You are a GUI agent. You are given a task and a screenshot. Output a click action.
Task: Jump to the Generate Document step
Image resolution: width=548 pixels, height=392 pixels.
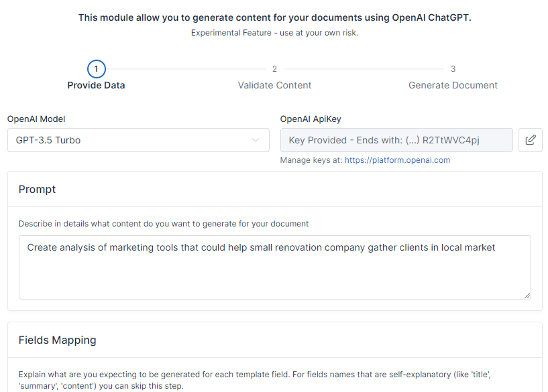point(453,85)
